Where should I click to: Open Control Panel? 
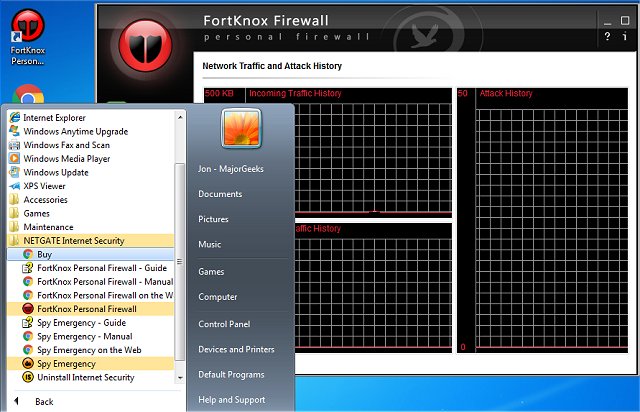pyautogui.click(x=224, y=324)
